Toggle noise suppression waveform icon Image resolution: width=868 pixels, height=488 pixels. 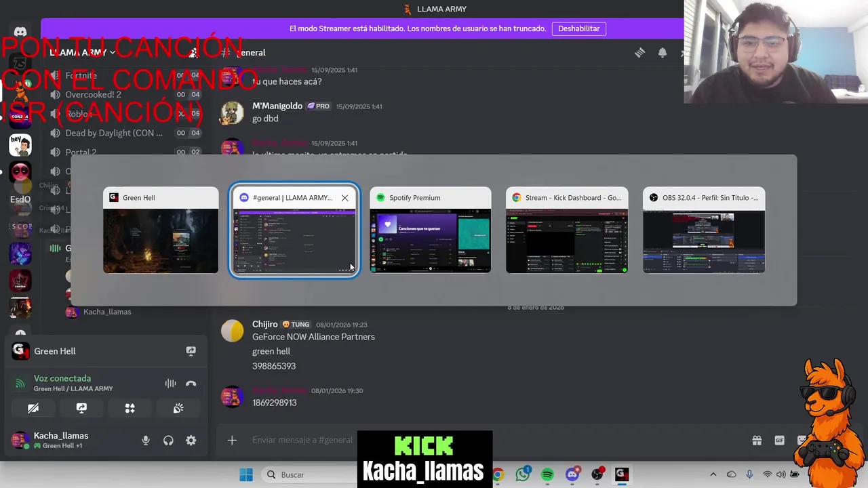pos(170,384)
